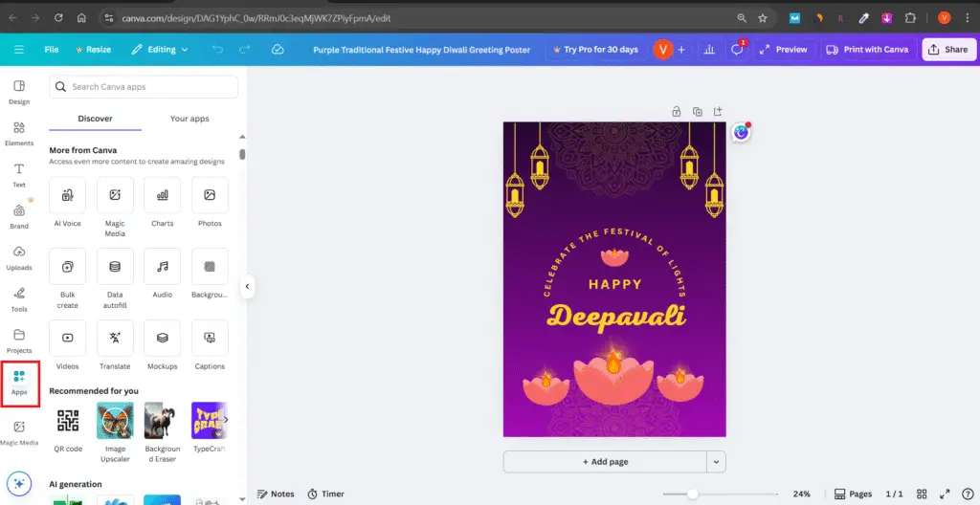The width and height of the screenshot is (980, 505).
Task: Open the Text sidebar panel
Action: click(19, 175)
